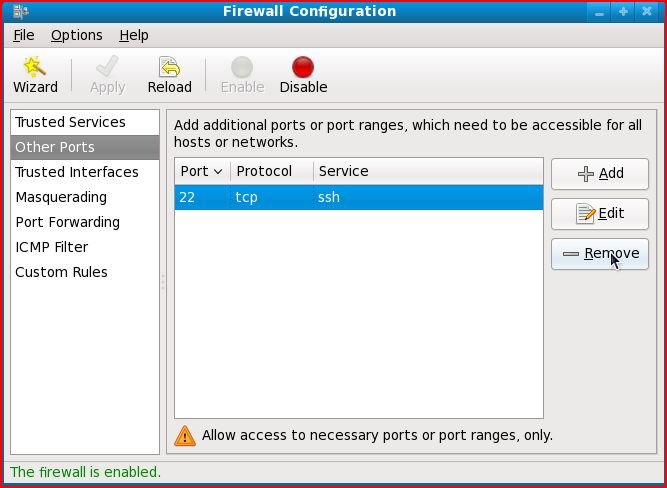Viewport: 667px width, 488px height.
Task: Select Trusted Services in sidebar
Action: (x=70, y=122)
